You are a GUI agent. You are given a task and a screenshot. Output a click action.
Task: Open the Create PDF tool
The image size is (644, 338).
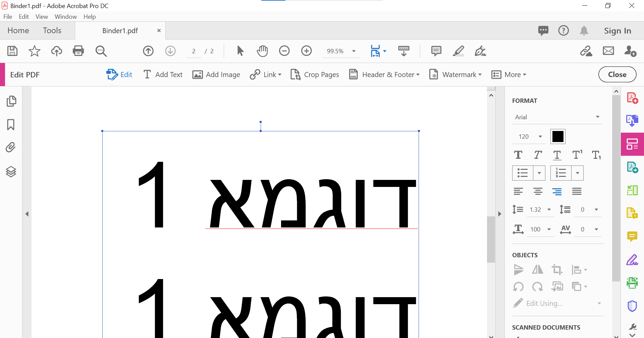[x=633, y=98]
